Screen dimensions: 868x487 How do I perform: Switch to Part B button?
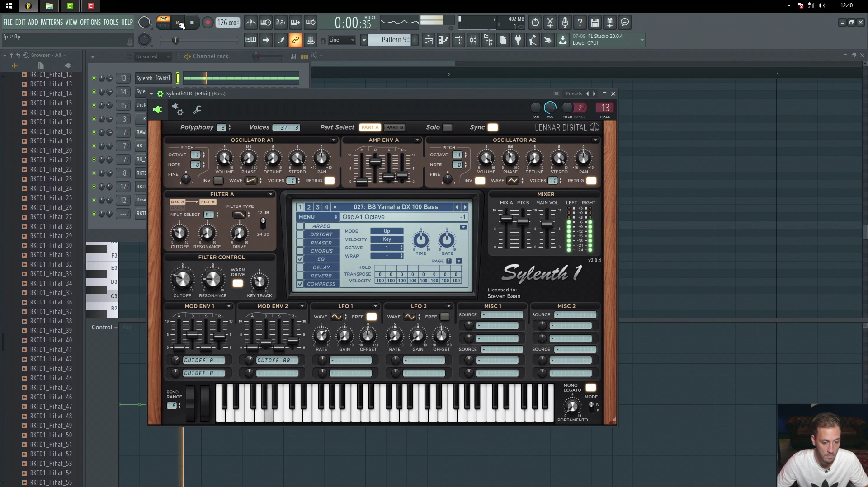pos(395,127)
